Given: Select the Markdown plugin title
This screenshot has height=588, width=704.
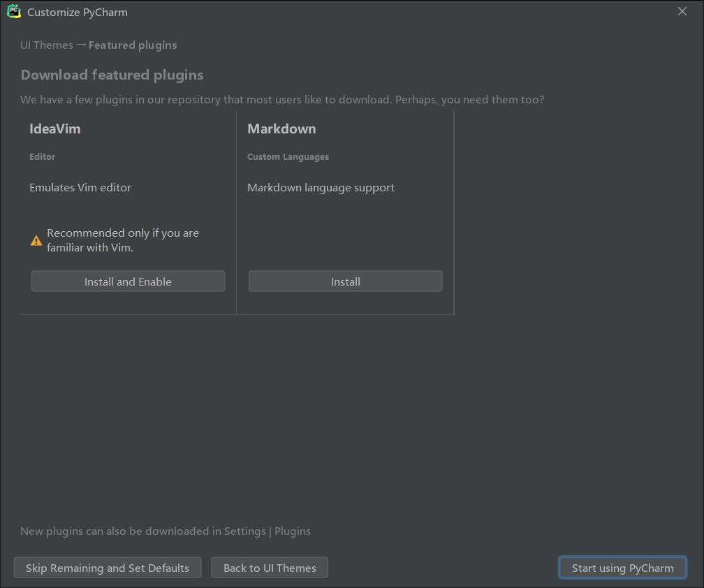Looking at the screenshot, I should point(281,128).
